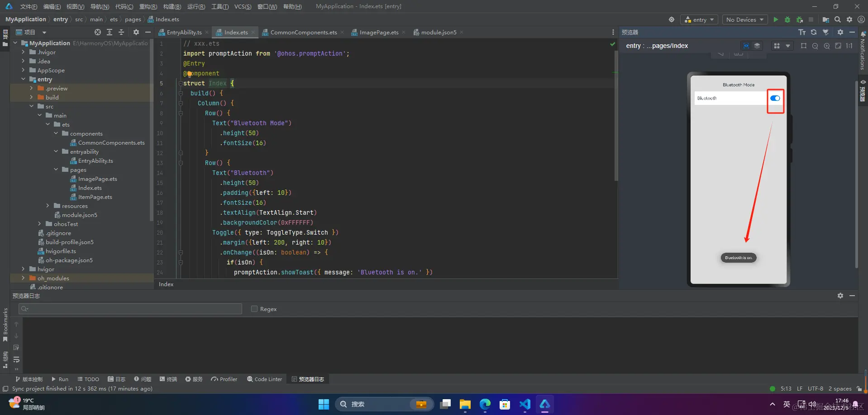Collapse all in project panel toolbar
The height and width of the screenshot is (415, 868).
point(121,32)
